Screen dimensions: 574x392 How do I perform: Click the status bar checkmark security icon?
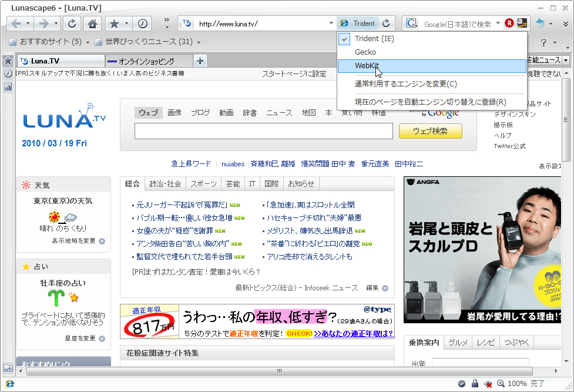[462, 384]
